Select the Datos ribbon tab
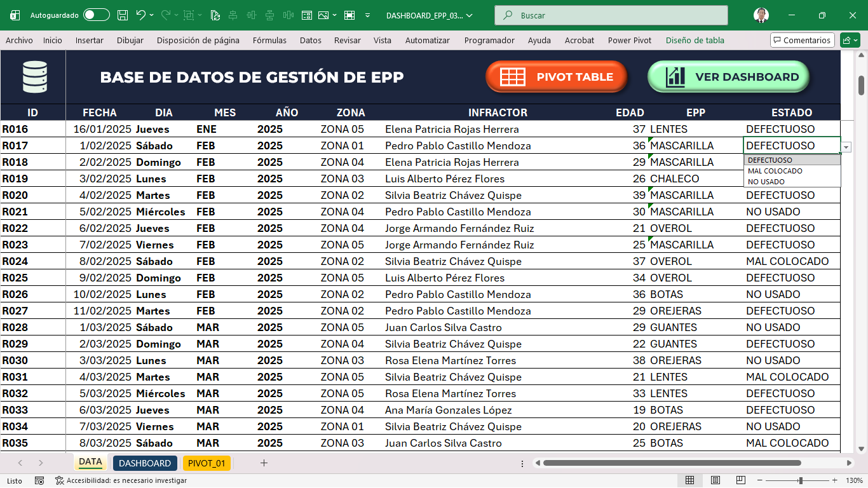This screenshot has width=868, height=488. pos(311,40)
